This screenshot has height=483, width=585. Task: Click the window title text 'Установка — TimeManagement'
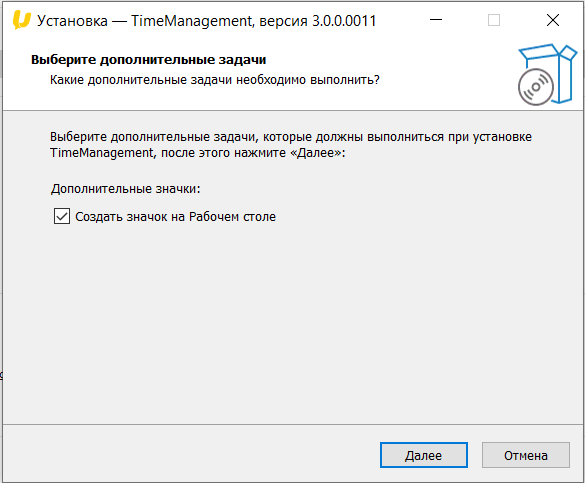145,21
